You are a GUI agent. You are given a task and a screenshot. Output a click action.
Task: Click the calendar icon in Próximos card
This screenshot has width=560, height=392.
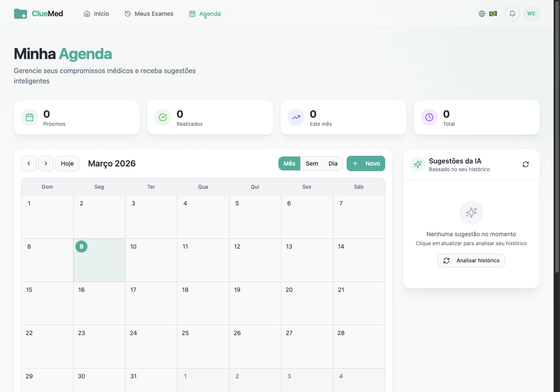(30, 117)
